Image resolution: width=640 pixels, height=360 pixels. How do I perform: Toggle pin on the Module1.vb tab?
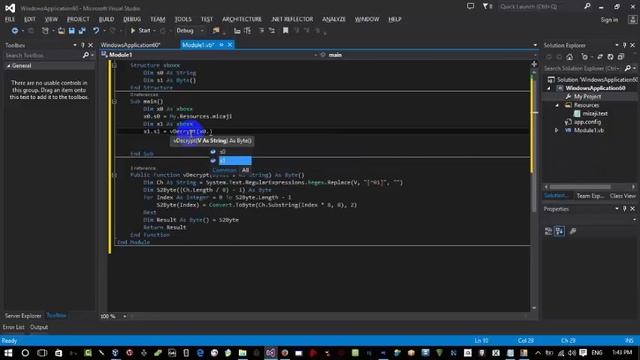tap(221, 45)
